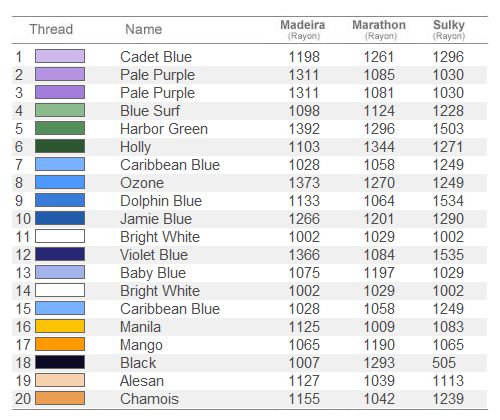Select the Holly dark green swatch
This screenshot has height=420, width=500.
point(60,146)
